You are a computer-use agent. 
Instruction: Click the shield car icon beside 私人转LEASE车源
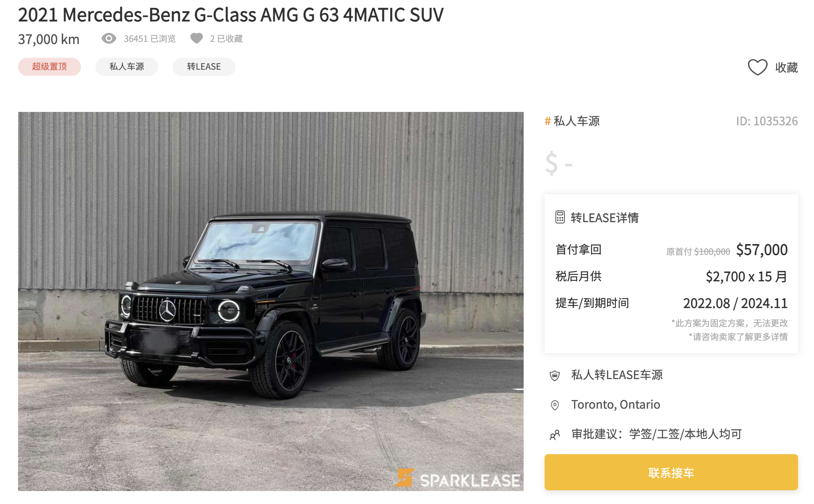(x=555, y=375)
